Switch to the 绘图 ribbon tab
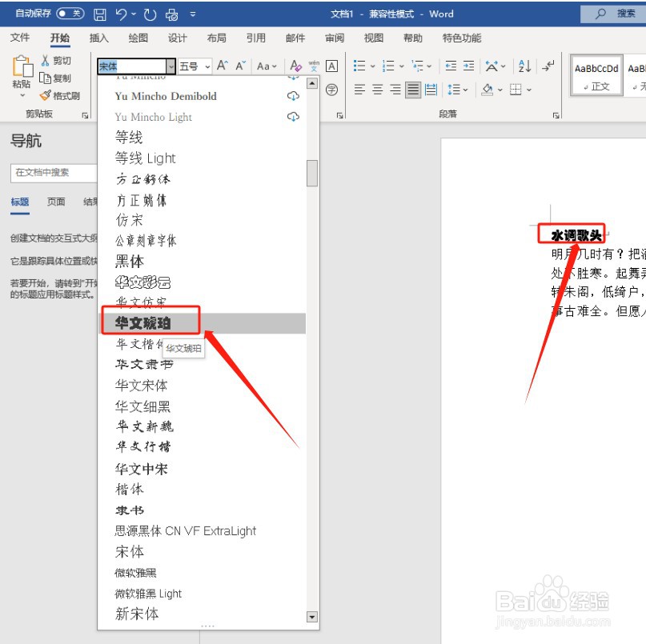 [x=138, y=38]
